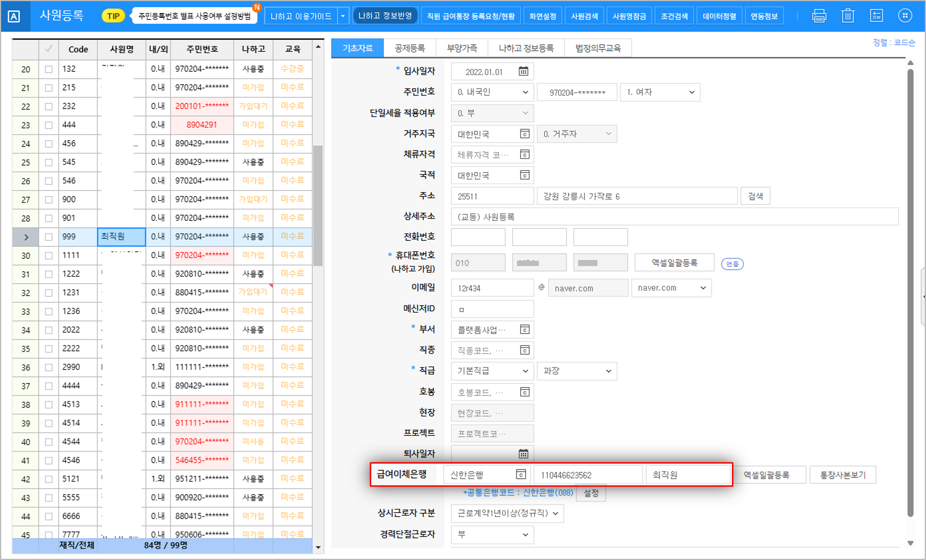Click the 사원명잠금 button
The width and height of the screenshot is (926, 560).
point(629,16)
